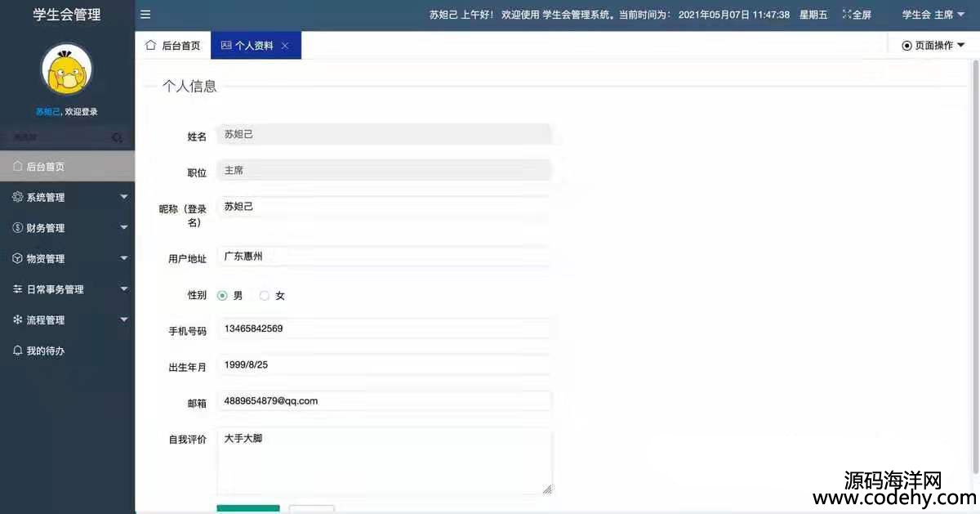Click the 邮箱 field with 4889654879@qq.com
This screenshot has height=514, width=980.
point(384,401)
